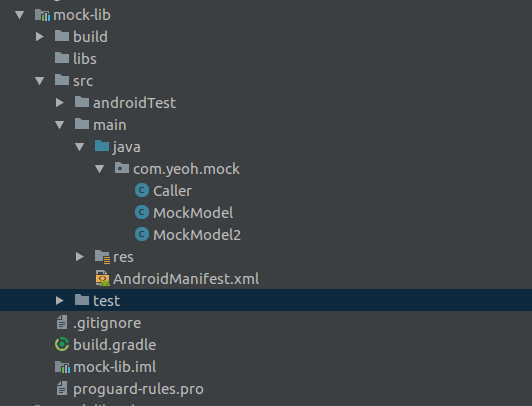The width and height of the screenshot is (532, 406).
Task: Click the mock-lib.iml module file icon
Action: [62, 367]
